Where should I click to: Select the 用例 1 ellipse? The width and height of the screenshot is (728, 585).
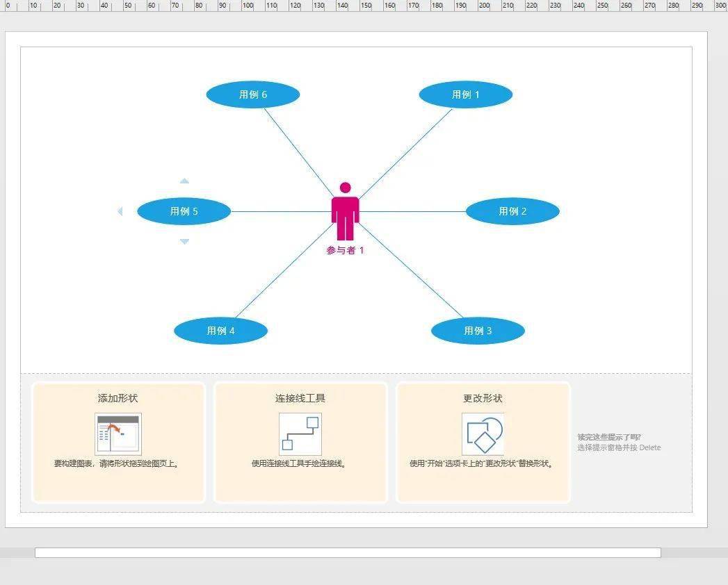[x=466, y=94]
